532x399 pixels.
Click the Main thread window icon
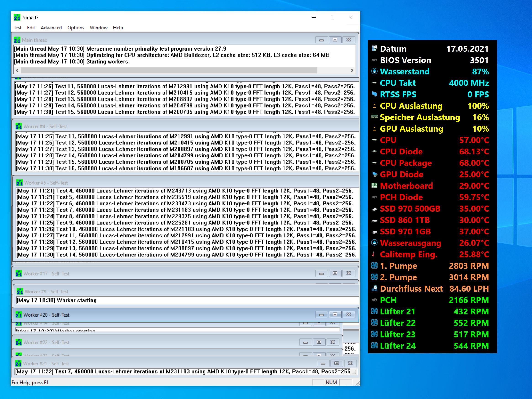pyautogui.click(x=17, y=40)
